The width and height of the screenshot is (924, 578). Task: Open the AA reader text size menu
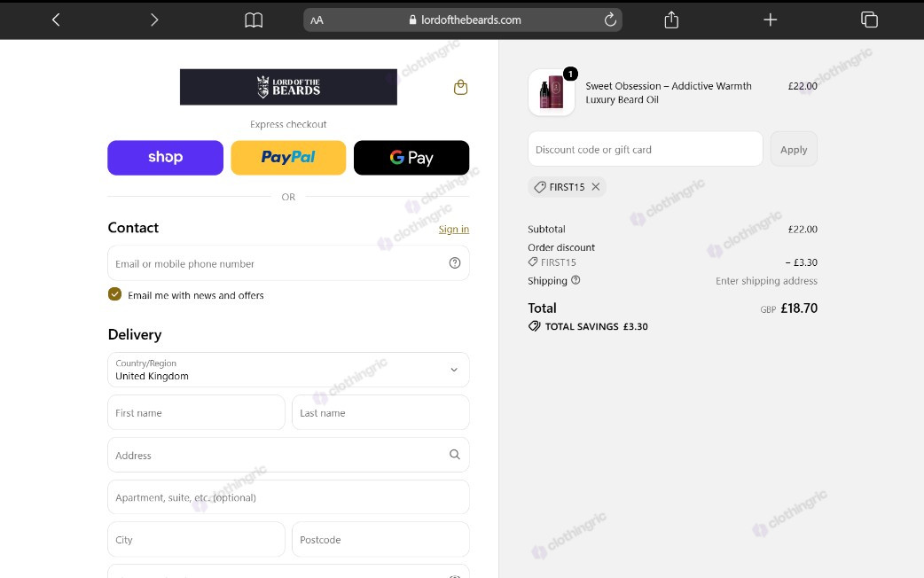click(x=317, y=20)
